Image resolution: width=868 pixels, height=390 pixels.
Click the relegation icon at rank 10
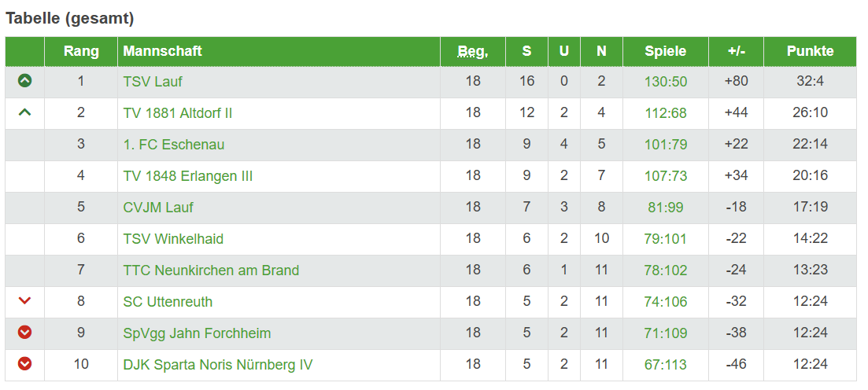24,364
